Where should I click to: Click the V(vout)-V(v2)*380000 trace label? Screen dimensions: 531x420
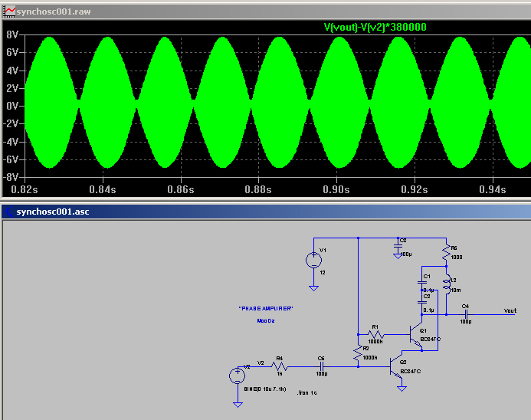[x=375, y=27]
